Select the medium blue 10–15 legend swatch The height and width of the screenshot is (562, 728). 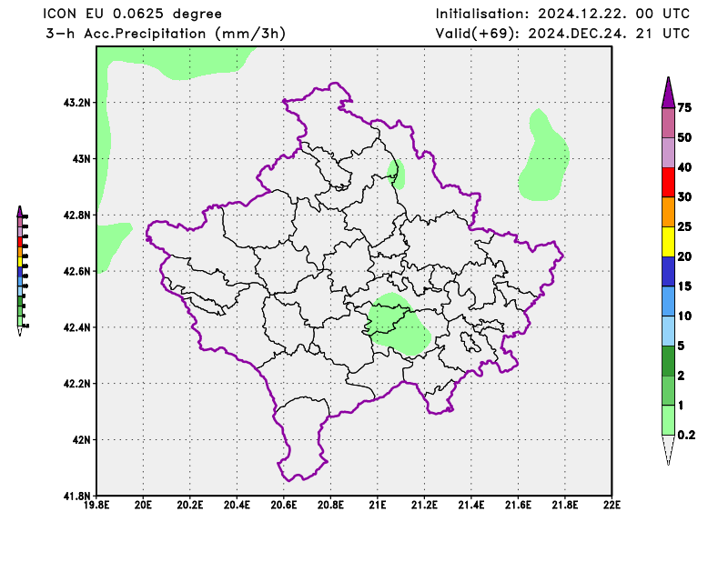(x=668, y=301)
